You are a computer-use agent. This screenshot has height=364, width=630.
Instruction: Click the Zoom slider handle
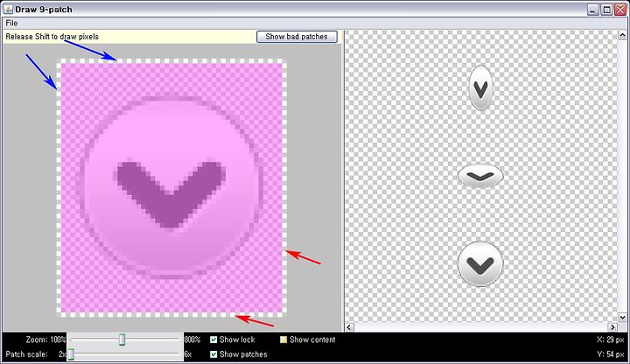122,339
